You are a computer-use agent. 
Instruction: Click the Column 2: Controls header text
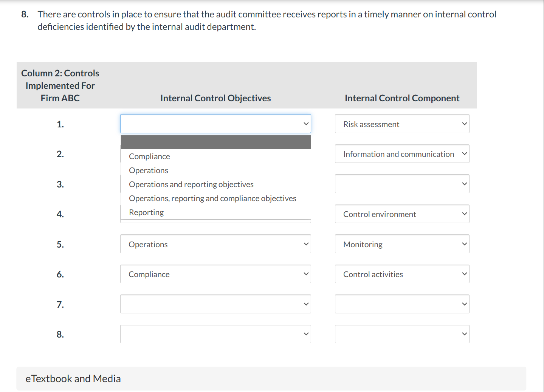tap(60, 85)
